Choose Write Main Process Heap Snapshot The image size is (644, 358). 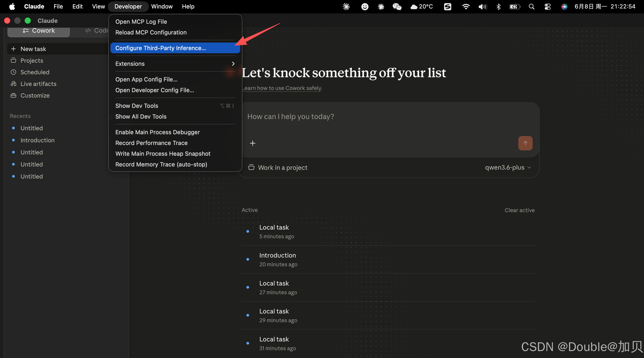pyautogui.click(x=175, y=154)
